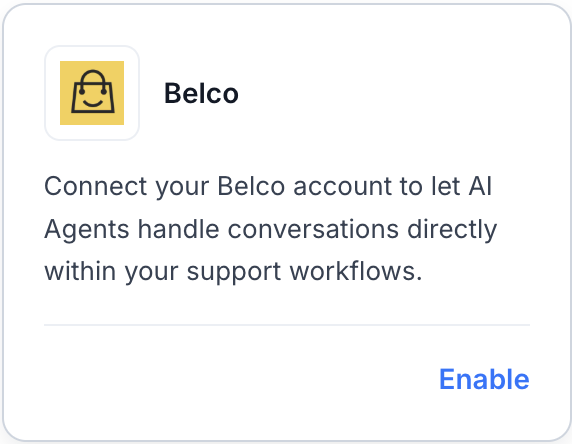The image size is (572, 444).
Task: Click the word "support" in the description
Action: (x=234, y=273)
